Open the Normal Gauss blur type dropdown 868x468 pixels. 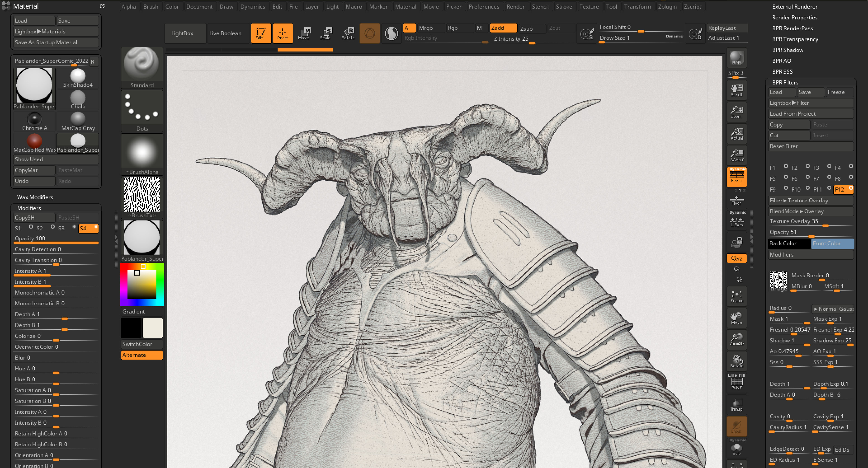tap(833, 309)
